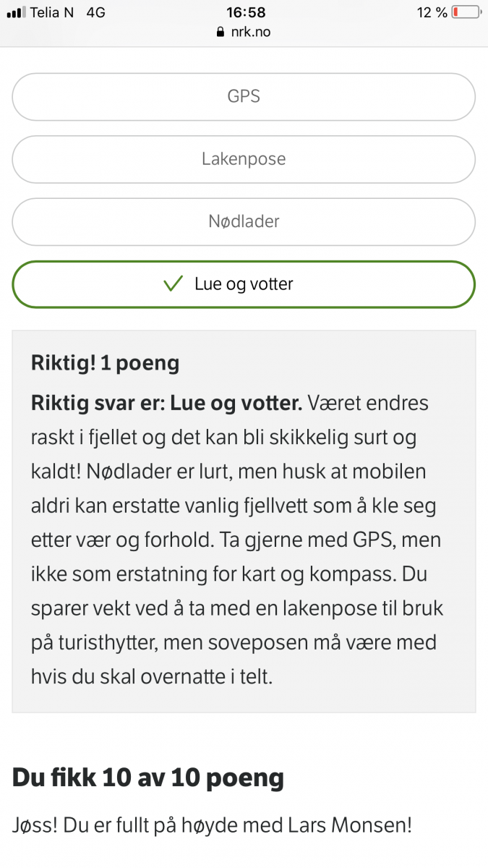
Task: Tap the 16:58 clock in status bar
Action: [245, 12]
